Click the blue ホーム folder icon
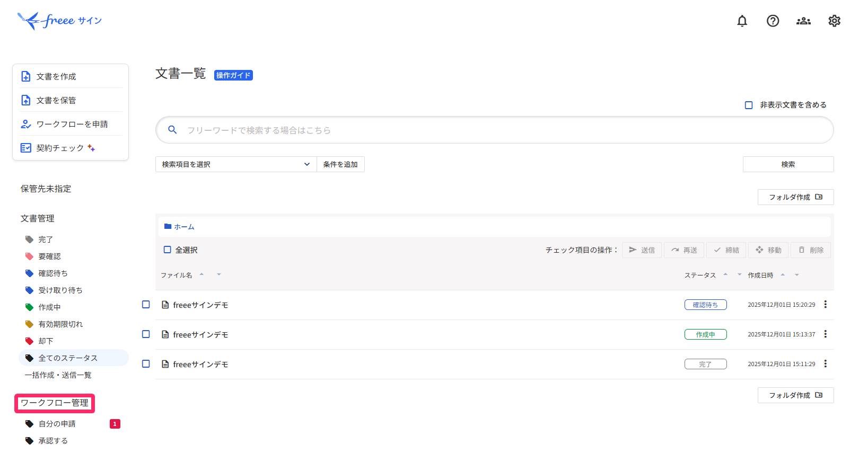The width and height of the screenshot is (868, 453). [x=168, y=226]
